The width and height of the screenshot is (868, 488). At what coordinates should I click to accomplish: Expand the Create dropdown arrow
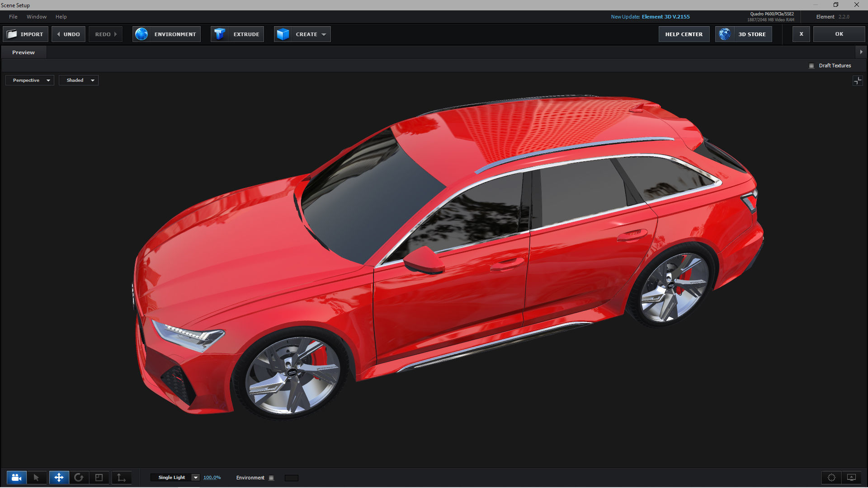tap(324, 34)
